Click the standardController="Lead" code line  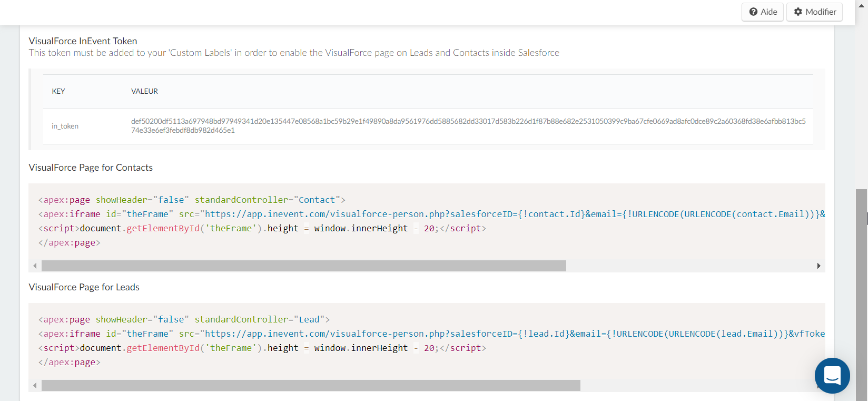184,319
